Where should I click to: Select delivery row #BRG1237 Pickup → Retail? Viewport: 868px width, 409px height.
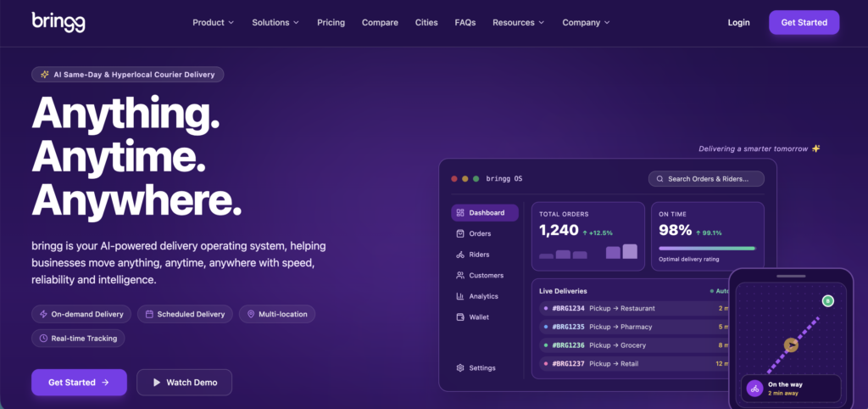(x=635, y=364)
